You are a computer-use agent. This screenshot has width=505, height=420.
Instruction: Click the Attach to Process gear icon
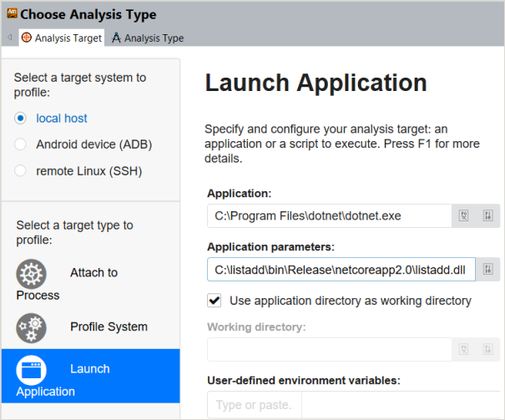32,274
